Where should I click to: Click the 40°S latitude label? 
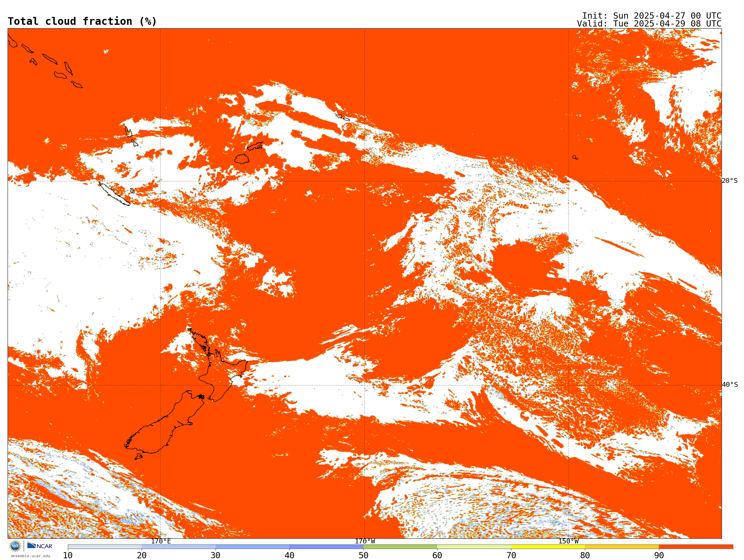click(x=730, y=385)
